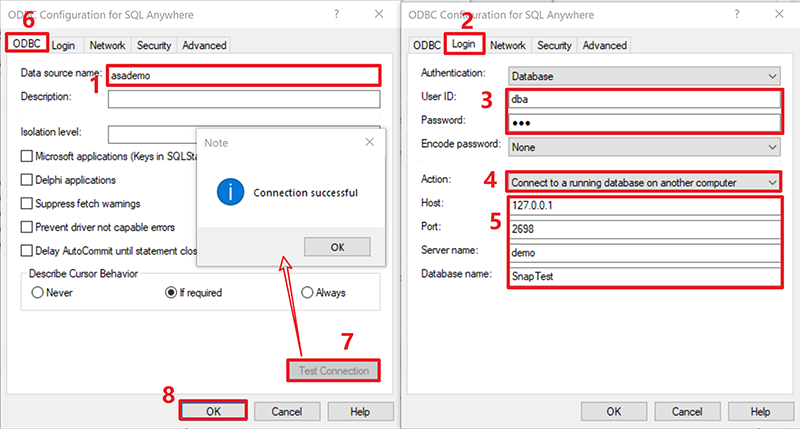Close the Note popup with X icon
The width and height of the screenshot is (800, 429).
370,143
